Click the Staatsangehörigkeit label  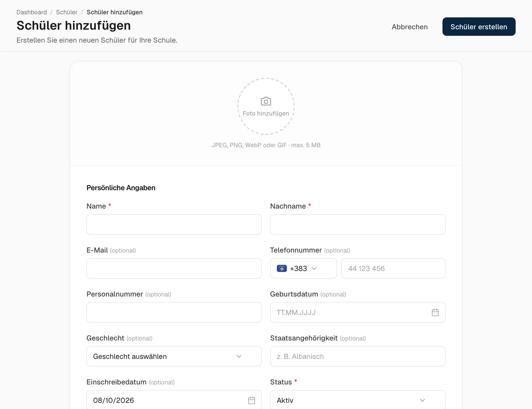tap(304, 338)
